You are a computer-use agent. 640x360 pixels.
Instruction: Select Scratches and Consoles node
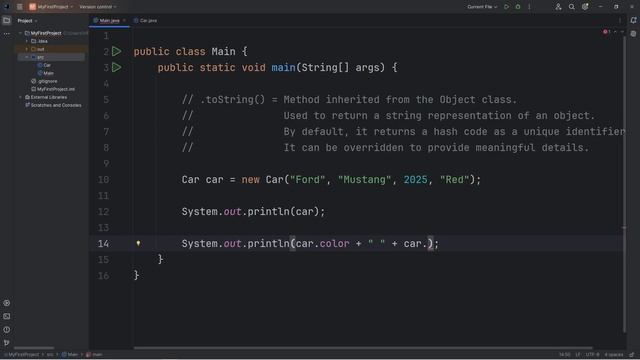(53, 105)
